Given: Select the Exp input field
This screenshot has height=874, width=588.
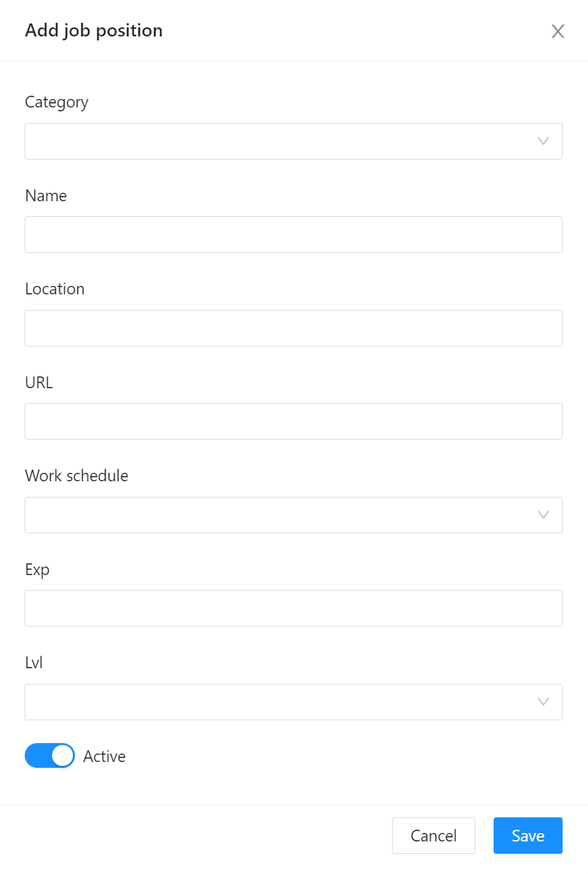Looking at the screenshot, I should pos(293,608).
